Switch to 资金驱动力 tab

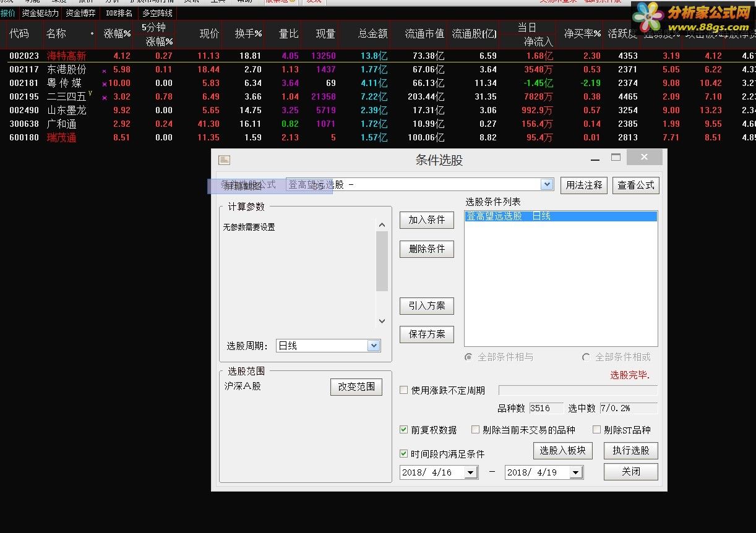click(40, 13)
